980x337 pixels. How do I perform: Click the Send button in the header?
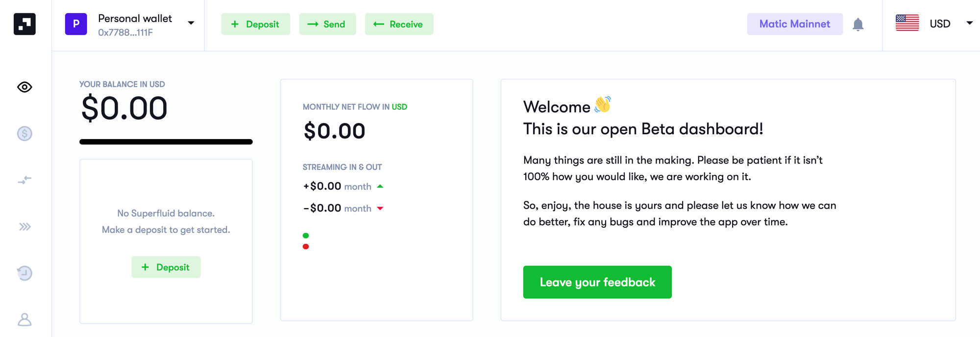[327, 24]
